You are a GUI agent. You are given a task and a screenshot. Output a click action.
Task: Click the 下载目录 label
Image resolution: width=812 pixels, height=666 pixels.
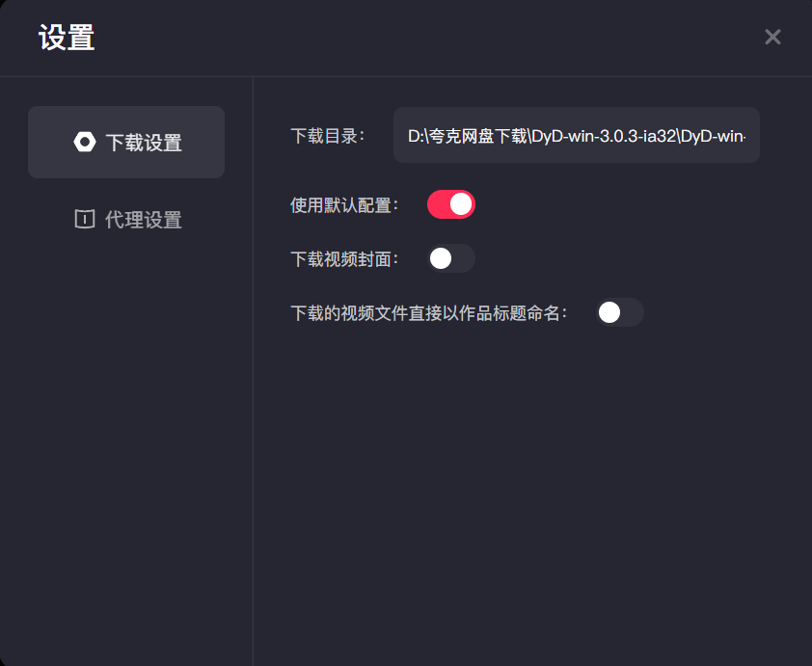(327, 135)
